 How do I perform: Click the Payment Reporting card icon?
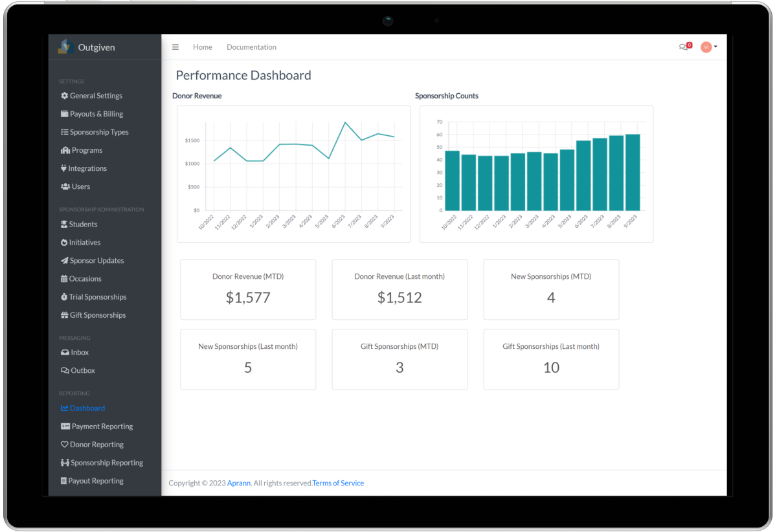point(65,427)
